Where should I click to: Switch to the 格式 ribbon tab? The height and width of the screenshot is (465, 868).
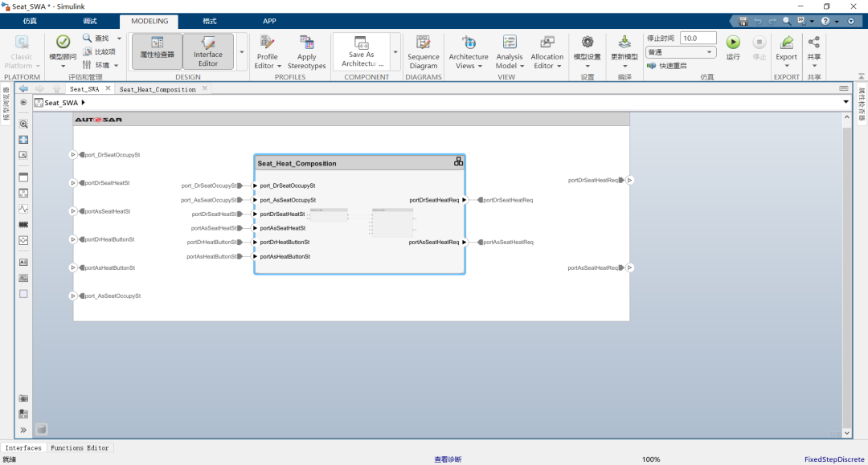point(209,21)
